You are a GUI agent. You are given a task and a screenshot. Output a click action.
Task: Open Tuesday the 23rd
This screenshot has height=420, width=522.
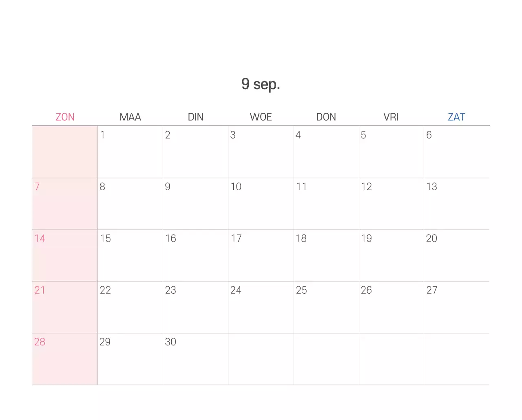pyautogui.click(x=195, y=307)
